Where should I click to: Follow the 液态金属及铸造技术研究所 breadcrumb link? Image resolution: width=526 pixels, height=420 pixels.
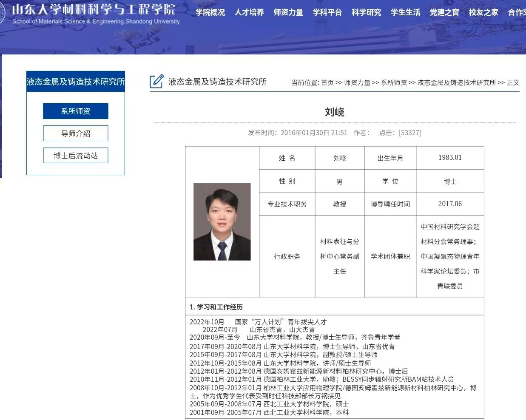click(x=457, y=82)
